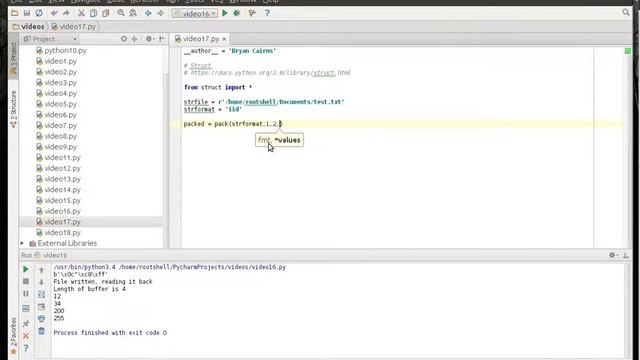
Task: Clear console with trash icon
Action: coord(41,331)
